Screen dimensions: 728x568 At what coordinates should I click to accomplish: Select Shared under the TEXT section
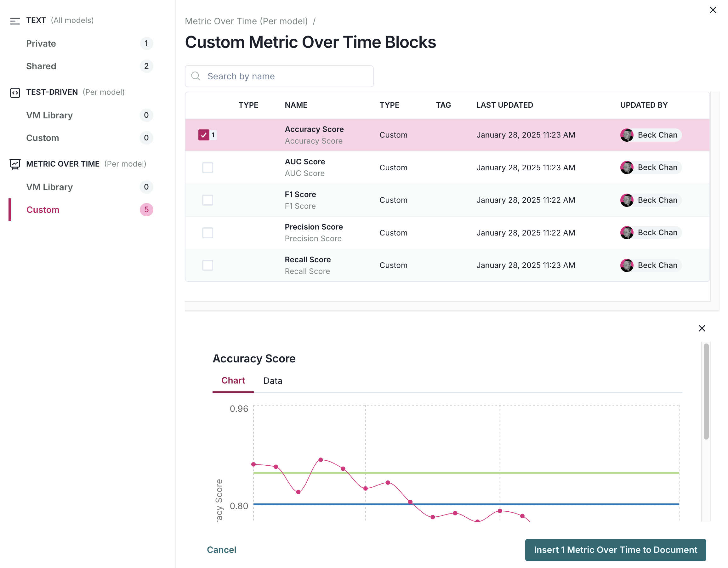(41, 66)
